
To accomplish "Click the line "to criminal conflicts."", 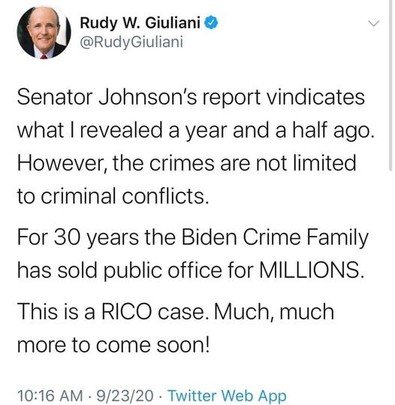I will 113,196.
